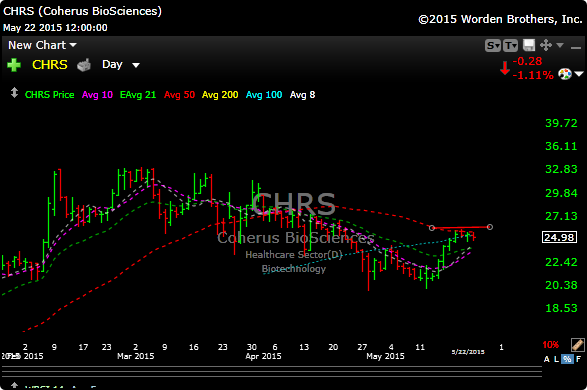Click the cash register icon beside CHRS
587x390 pixels.
pyautogui.click(x=84, y=65)
